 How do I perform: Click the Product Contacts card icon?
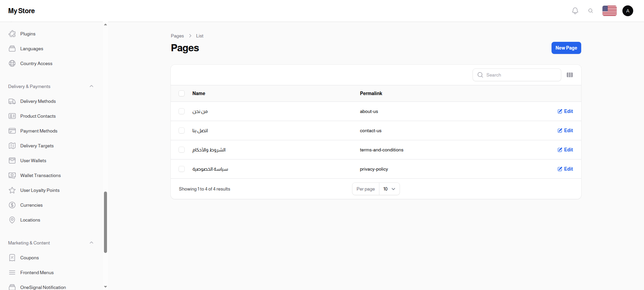[x=12, y=116]
